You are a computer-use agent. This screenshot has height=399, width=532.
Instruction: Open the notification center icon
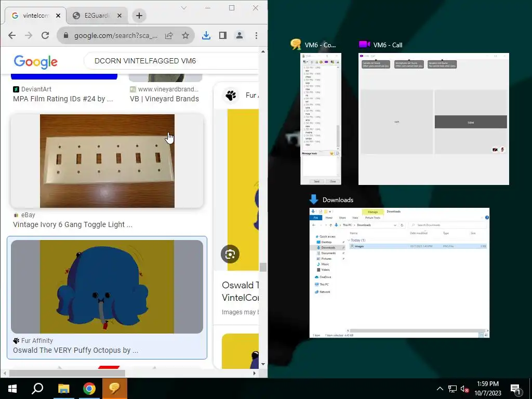(516, 389)
